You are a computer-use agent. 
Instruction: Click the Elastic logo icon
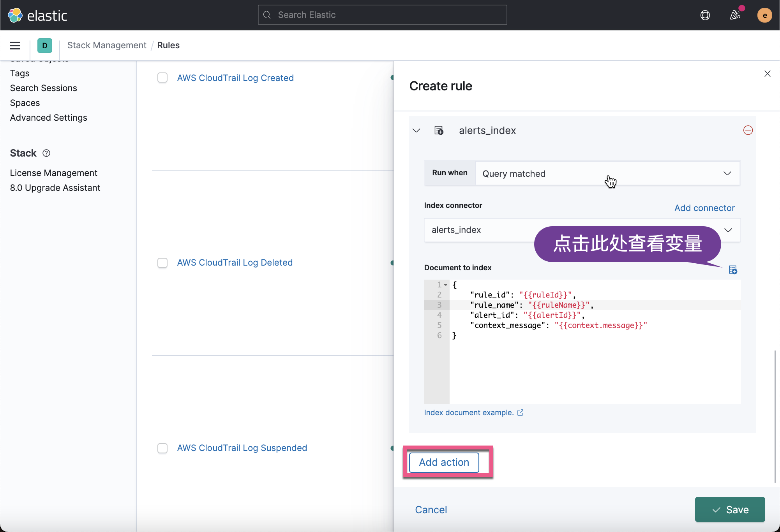[15, 15]
